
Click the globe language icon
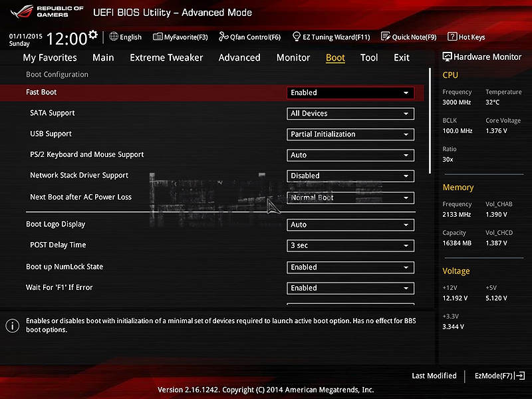(114, 37)
